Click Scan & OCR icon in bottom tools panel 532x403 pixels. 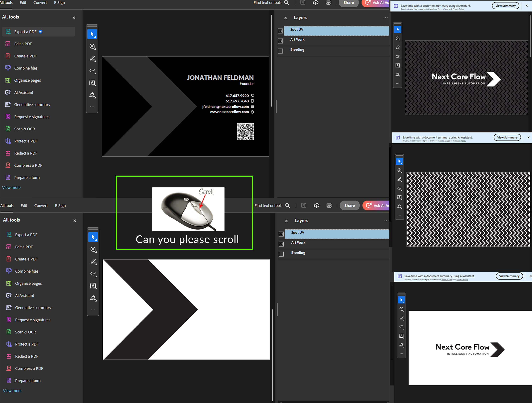(x=9, y=332)
